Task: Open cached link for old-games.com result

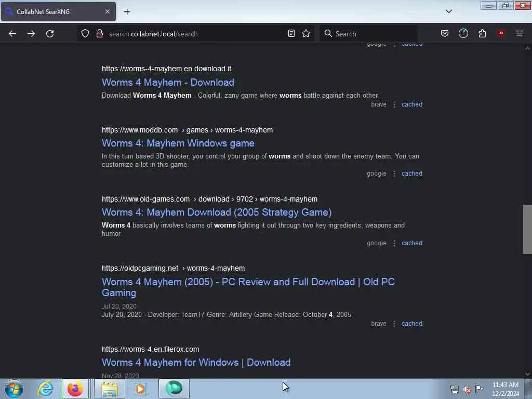Action: click(x=412, y=243)
